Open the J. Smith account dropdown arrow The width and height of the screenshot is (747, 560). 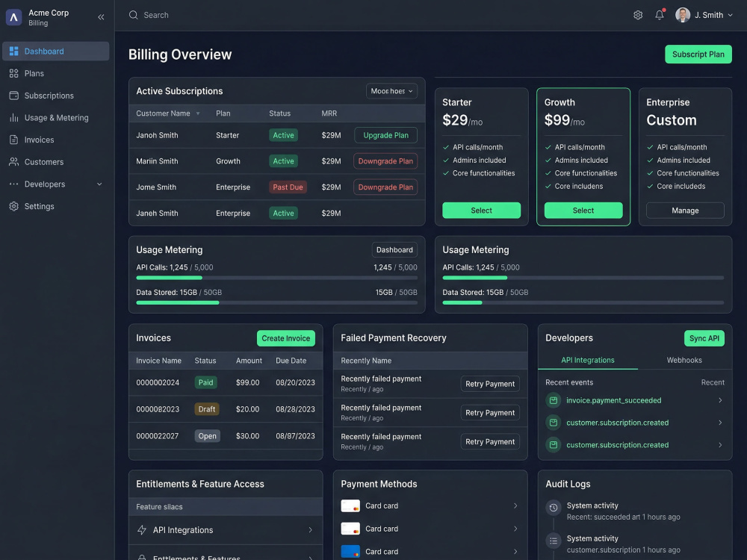point(730,15)
